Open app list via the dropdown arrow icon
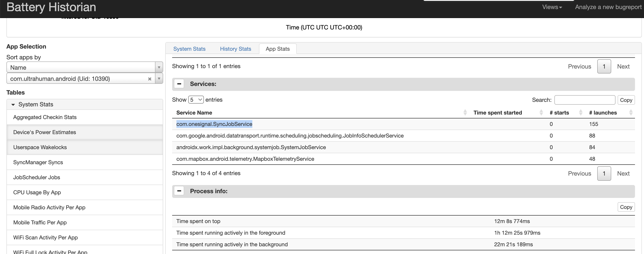 pyautogui.click(x=159, y=78)
